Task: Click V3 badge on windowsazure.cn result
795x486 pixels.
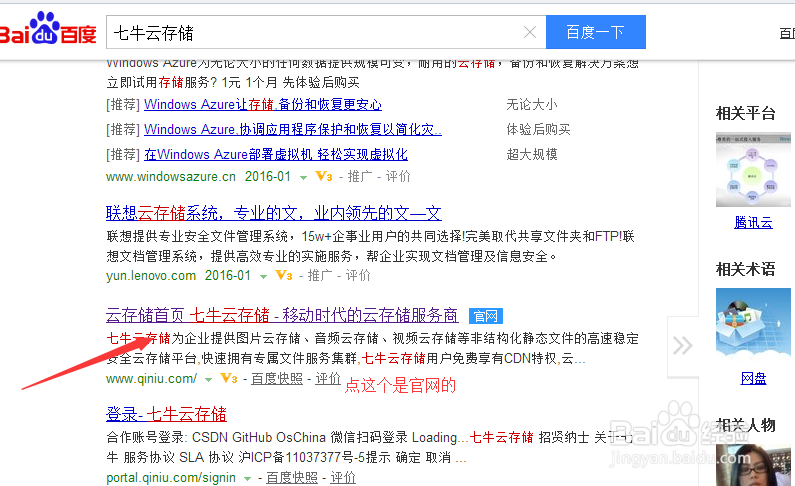Action: 324,176
